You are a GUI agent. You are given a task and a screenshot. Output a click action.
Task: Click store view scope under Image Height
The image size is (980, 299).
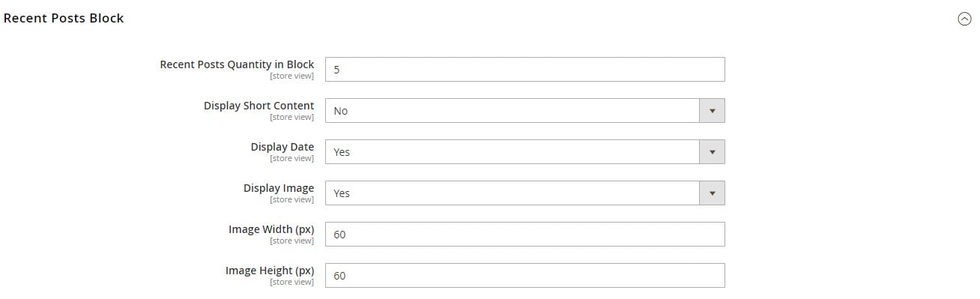click(x=292, y=282)
